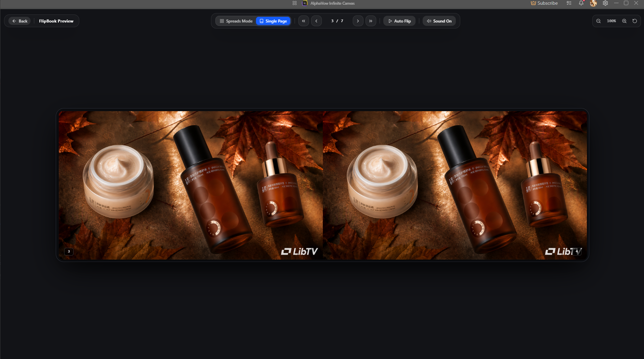The height and width of the screenshot is (359, 644).
Task: Click the Subscribe link
Action: (544, 3)
